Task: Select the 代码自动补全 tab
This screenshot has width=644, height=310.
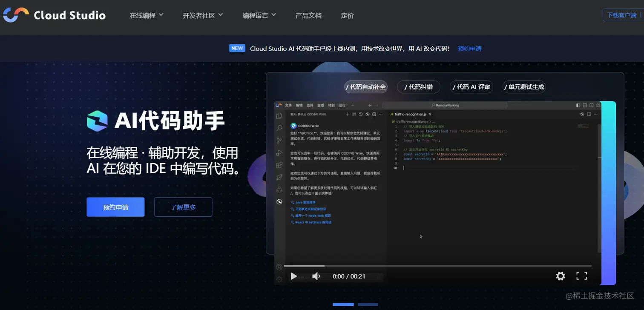Action: tap(366, 87)
